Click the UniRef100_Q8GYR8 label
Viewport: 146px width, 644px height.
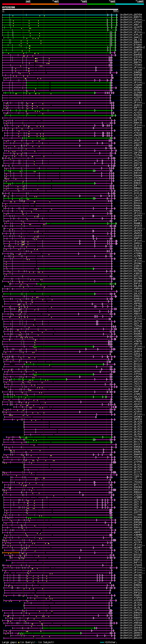[131, 630]
